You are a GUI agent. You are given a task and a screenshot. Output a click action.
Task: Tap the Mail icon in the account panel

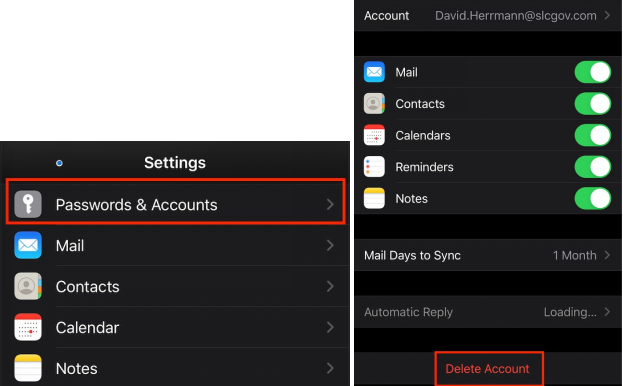374,72
